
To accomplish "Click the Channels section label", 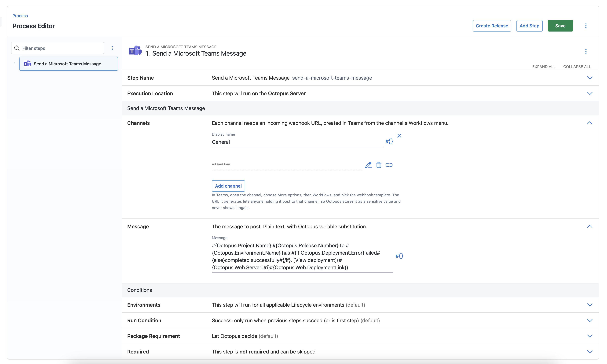I will [139, 123].
